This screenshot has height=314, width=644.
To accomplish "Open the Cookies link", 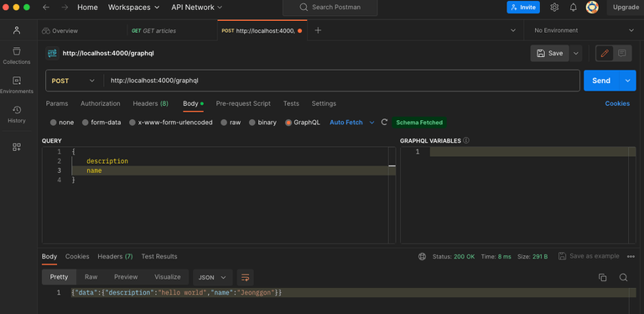I will point(617,103).
